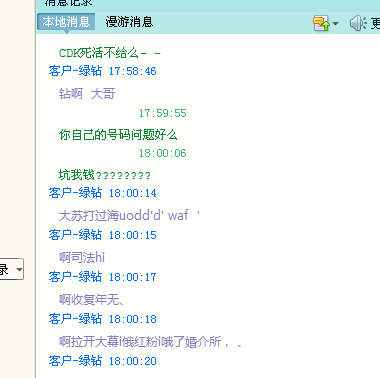Screen dimensions: 380x378
Task: Select the message "你自己的号码问题好么"
Action: [x=118, y=135]
